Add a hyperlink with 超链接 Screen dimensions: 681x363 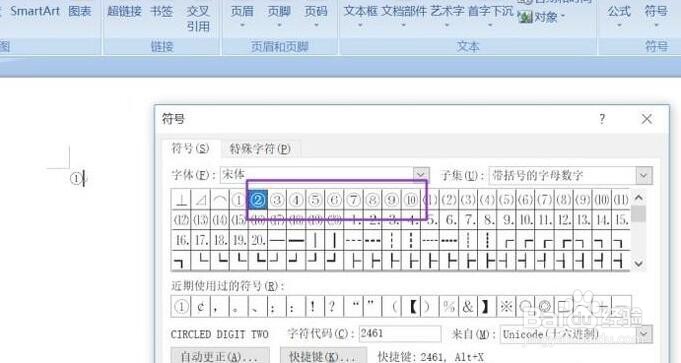point(125,11)
